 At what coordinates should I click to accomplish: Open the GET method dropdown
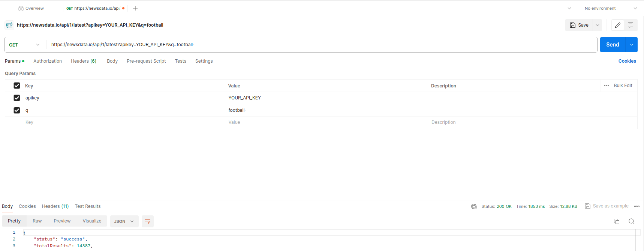[25, 45]
